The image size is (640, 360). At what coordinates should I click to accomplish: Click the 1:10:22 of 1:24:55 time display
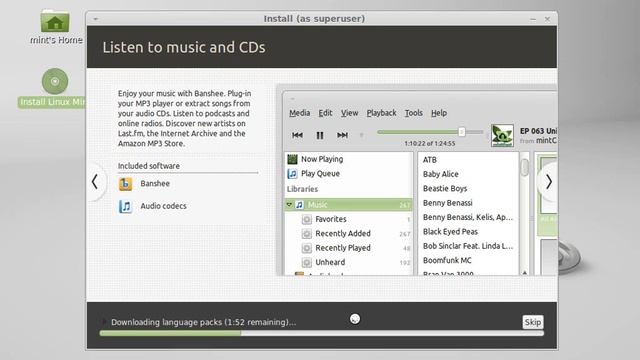[x=430, y=144]
